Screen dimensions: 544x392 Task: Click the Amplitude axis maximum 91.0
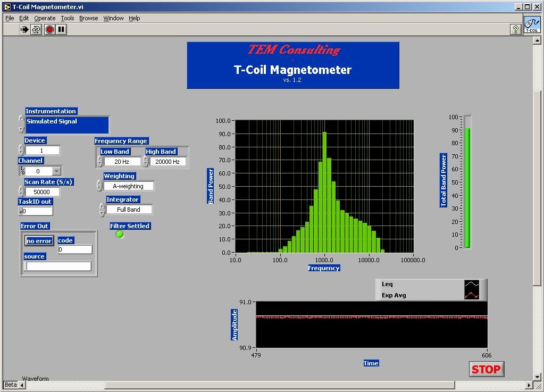[245, 302]
